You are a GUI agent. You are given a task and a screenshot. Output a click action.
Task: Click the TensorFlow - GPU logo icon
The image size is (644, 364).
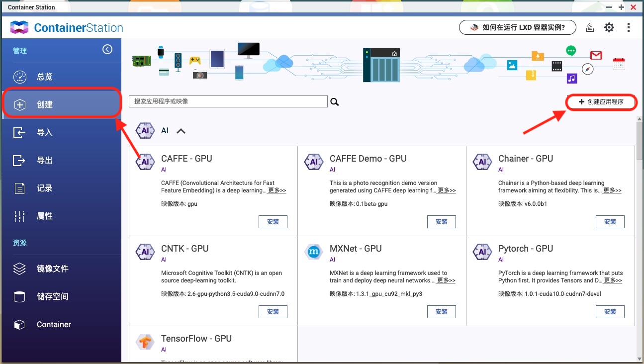(145, 342)
